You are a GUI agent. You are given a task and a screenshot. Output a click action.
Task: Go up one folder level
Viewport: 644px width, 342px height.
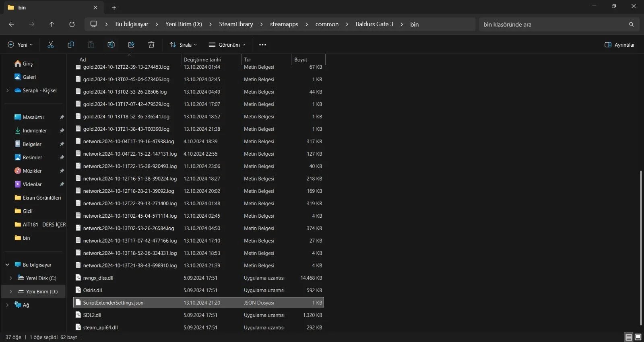52,24
